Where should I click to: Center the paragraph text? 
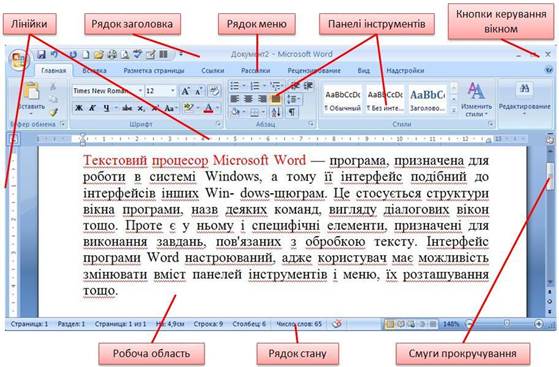point(248,99)
